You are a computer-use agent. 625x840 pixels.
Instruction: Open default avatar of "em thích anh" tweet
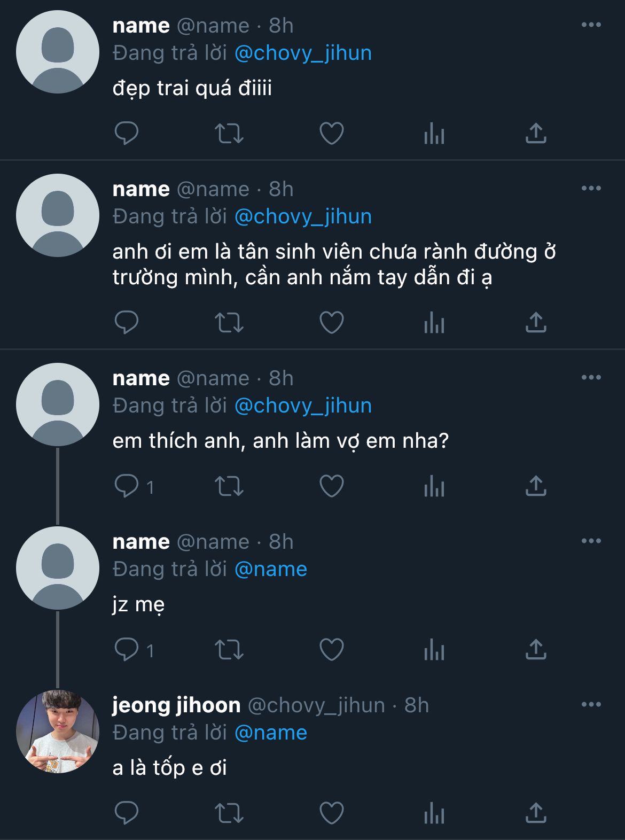click(58, 405)
